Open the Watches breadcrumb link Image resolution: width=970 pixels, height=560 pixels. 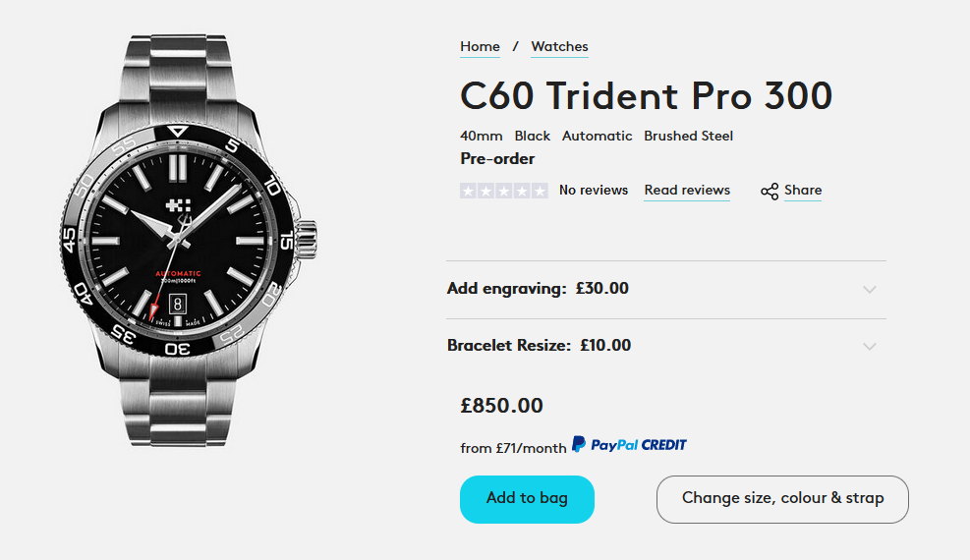[559, 47]
